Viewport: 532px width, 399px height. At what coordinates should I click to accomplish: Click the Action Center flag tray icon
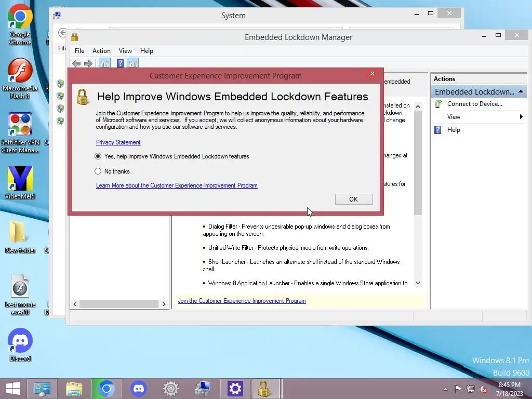(x=458, y=389)
